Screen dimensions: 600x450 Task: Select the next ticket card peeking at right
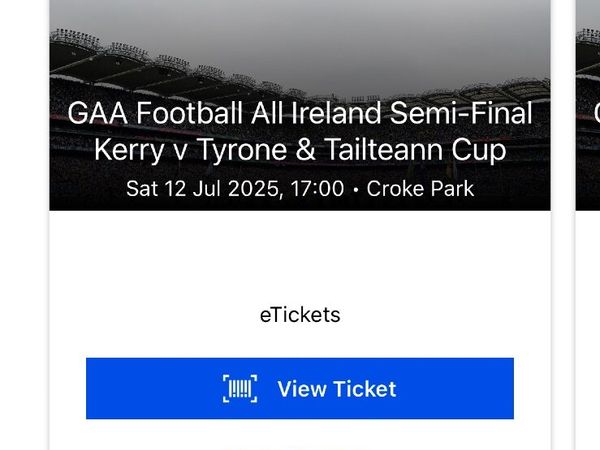[588, 225]
